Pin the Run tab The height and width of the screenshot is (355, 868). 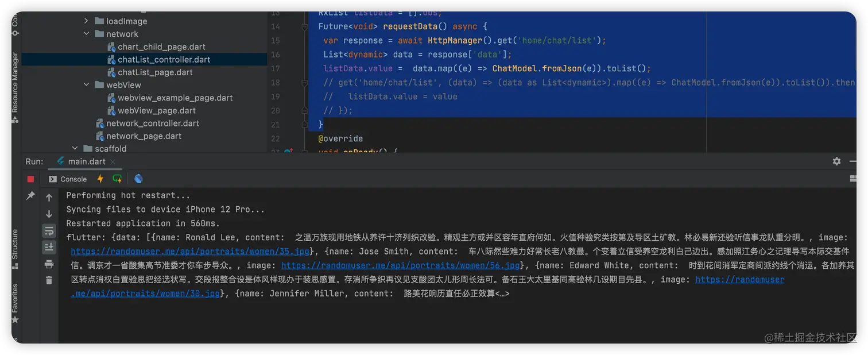30,196
